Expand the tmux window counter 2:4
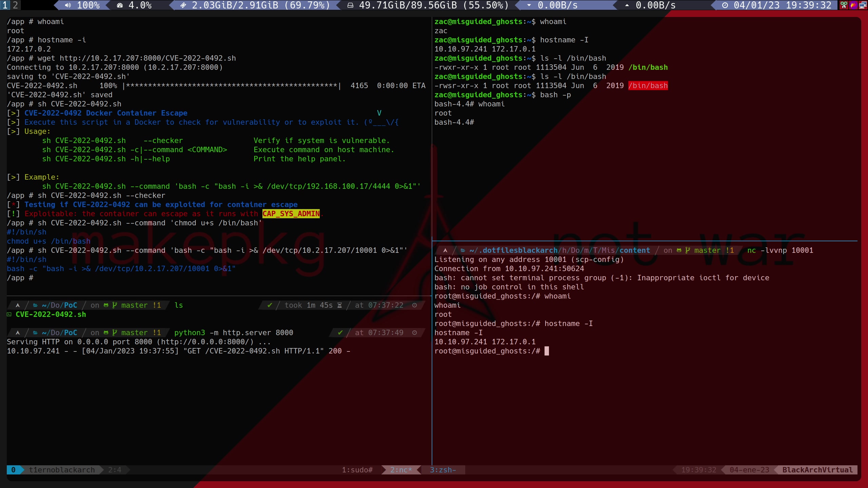This screenshot has width=868, height=488. point(114,470)
